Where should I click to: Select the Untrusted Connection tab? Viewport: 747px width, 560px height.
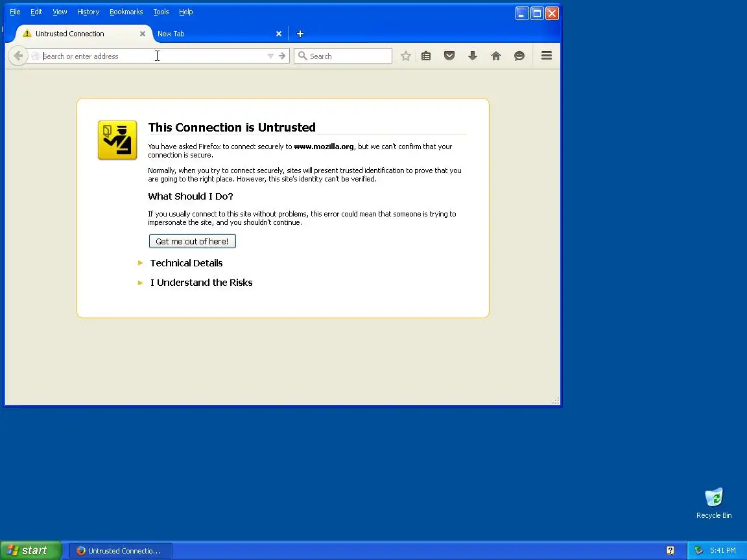tap(84, 34)
